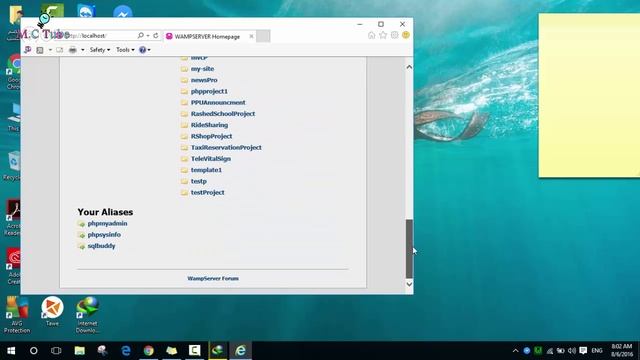Image resolution: width=640 pixels, height=360 pixels.
Task: Open Cortana search circle on taskbar
Action: coord(33,351)
